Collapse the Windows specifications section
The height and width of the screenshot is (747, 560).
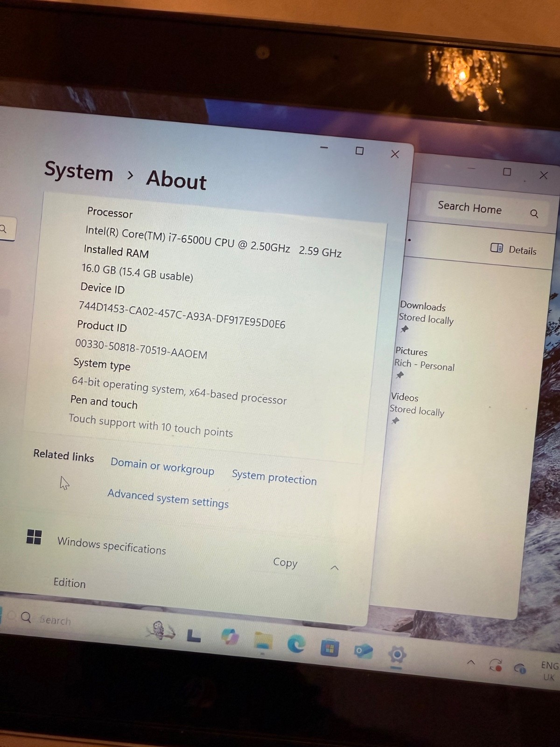tap(334, 568)
